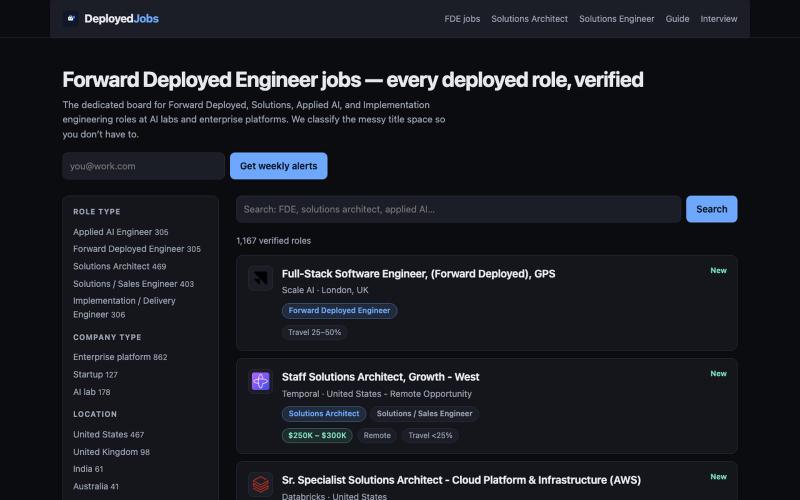The height and width of the screenshot is (500, 800).
Task: Filter location by India
Action: [88, 469]
